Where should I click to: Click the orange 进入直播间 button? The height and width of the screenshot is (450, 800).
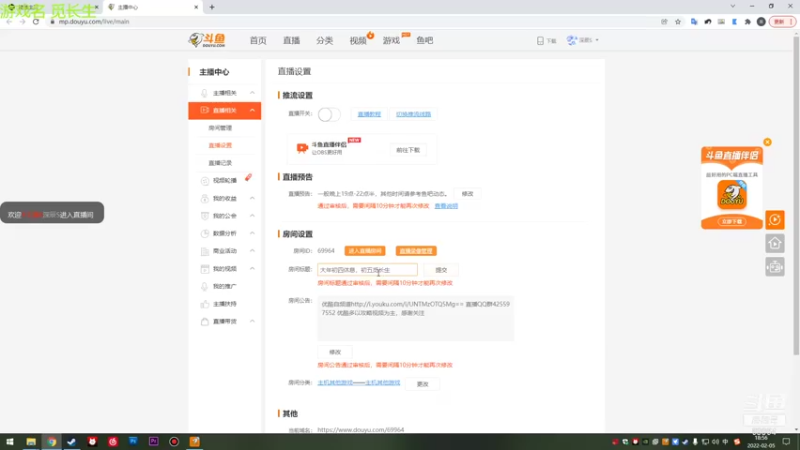click(365, 251)
